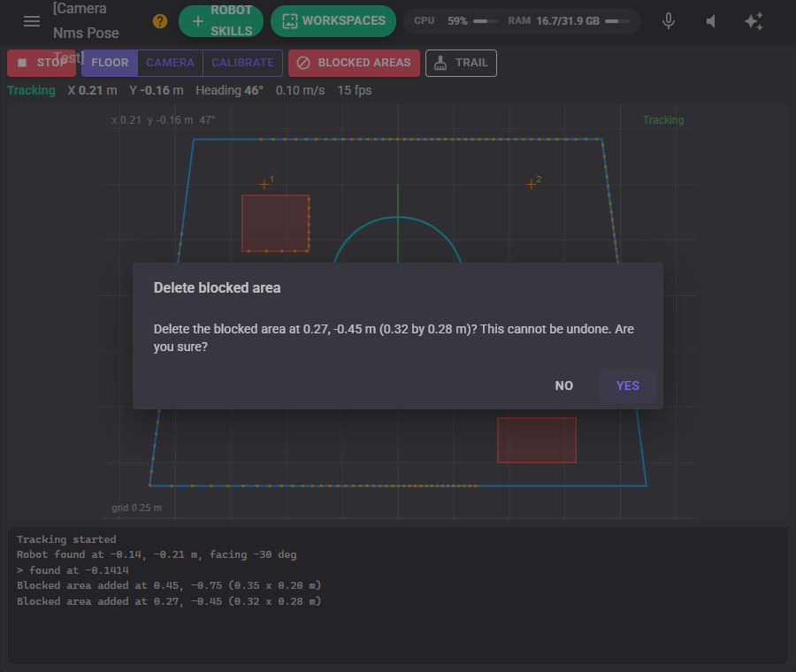Stop the tracking with STOP button

tap(42, 63)
